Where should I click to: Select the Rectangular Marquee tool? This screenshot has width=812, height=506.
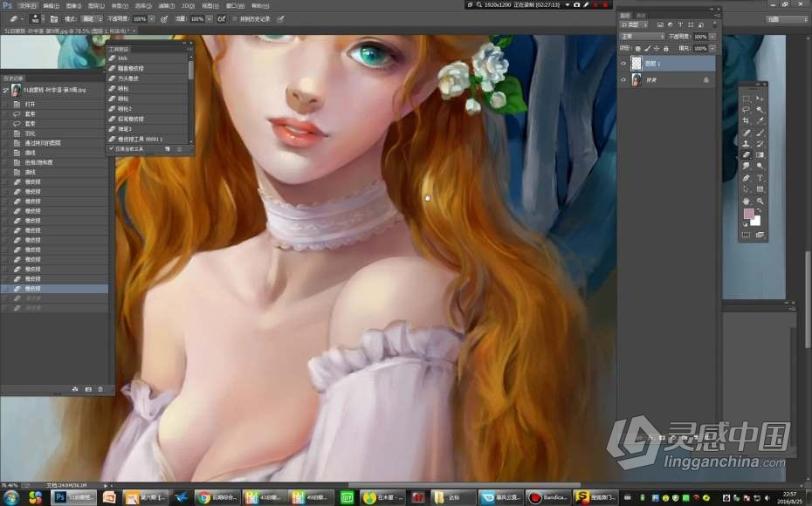click(x=747, y=99)
